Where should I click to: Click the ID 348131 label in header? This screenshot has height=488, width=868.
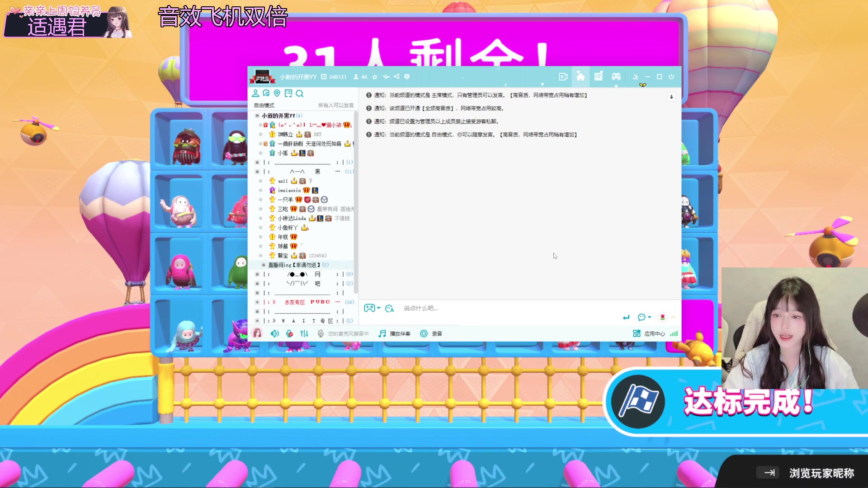pyautogui.click(x=334, y=77)
